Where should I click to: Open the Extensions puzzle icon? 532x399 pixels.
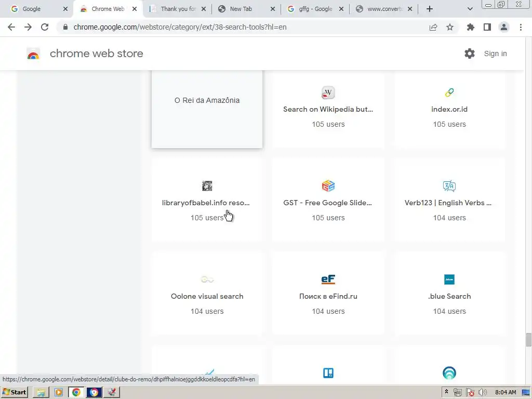tap(471, 27)
